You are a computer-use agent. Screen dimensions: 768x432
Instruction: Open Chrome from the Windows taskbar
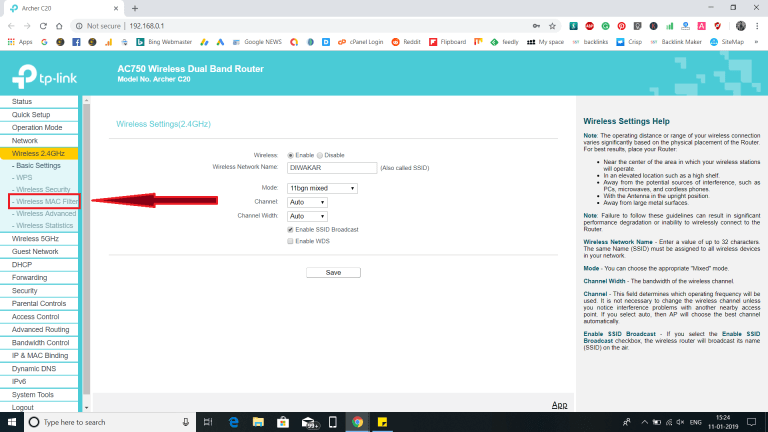pos(358,422)
